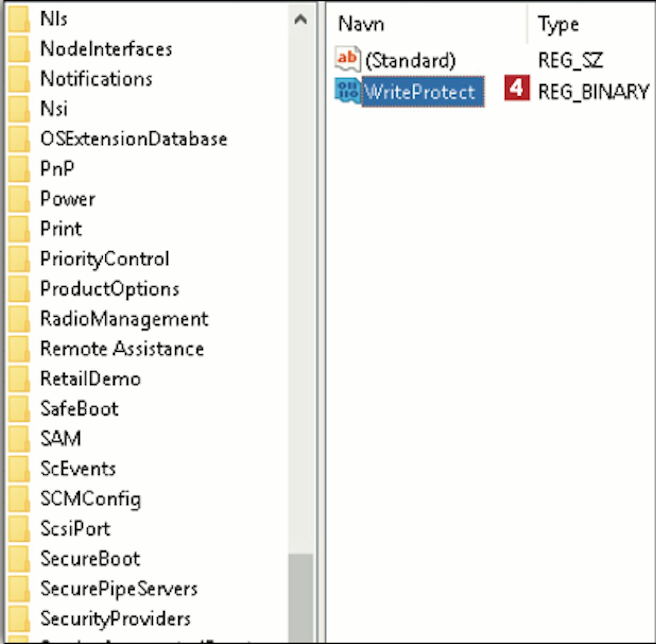656x644 pixels.
Task: Click the (Standard) string value icon
Action: point(348,59)
